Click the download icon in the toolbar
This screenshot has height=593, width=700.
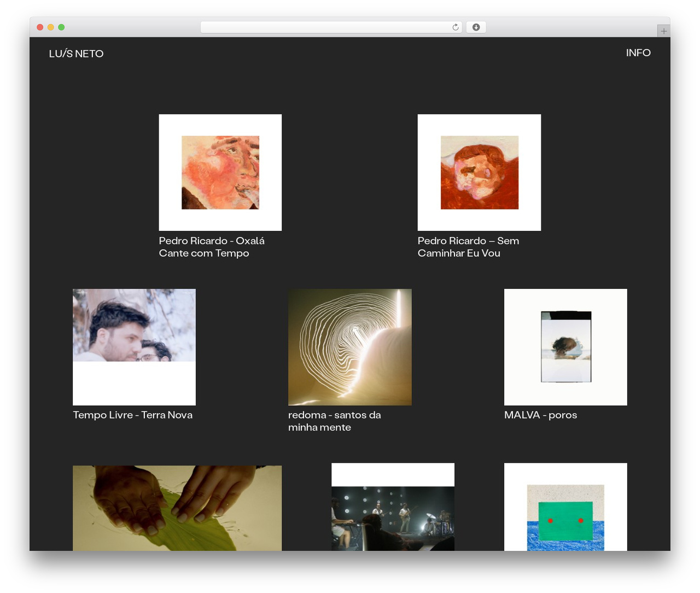(x=476, y=27)
